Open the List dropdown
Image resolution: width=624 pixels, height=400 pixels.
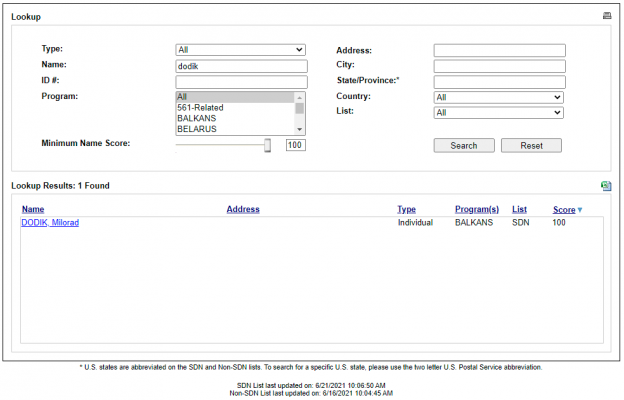pyautogui.click(x=499, y=113)
